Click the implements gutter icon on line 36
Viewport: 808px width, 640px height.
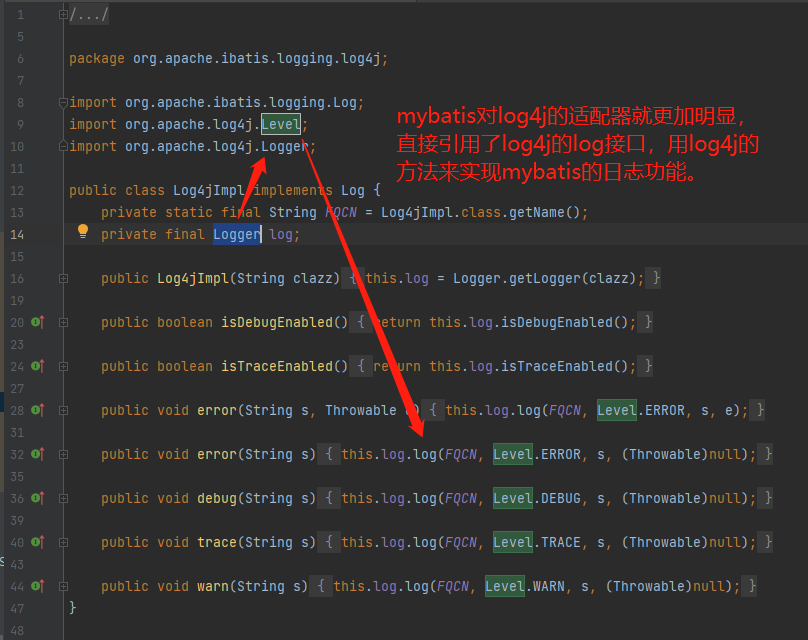coord(38,498)
